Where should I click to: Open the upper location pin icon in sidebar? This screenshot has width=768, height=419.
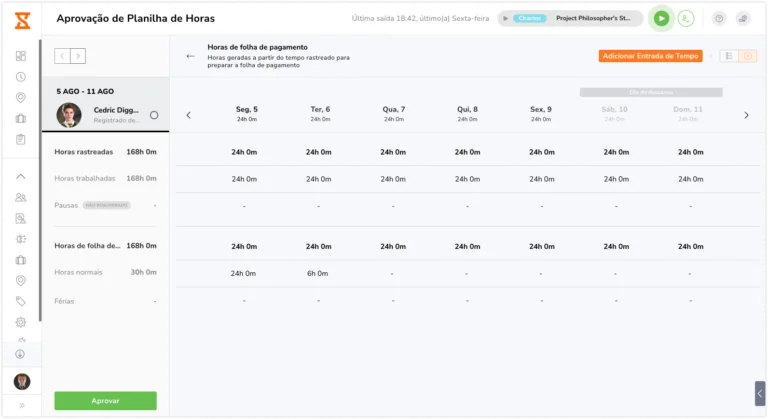point(21,98)
